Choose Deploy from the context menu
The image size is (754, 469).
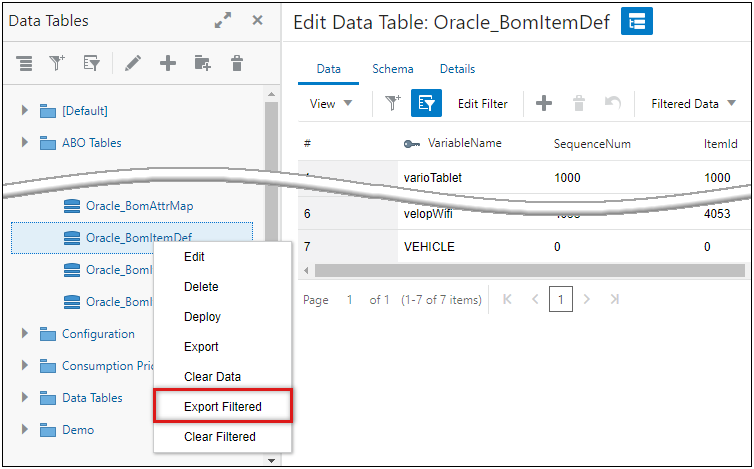pos(223,317)
